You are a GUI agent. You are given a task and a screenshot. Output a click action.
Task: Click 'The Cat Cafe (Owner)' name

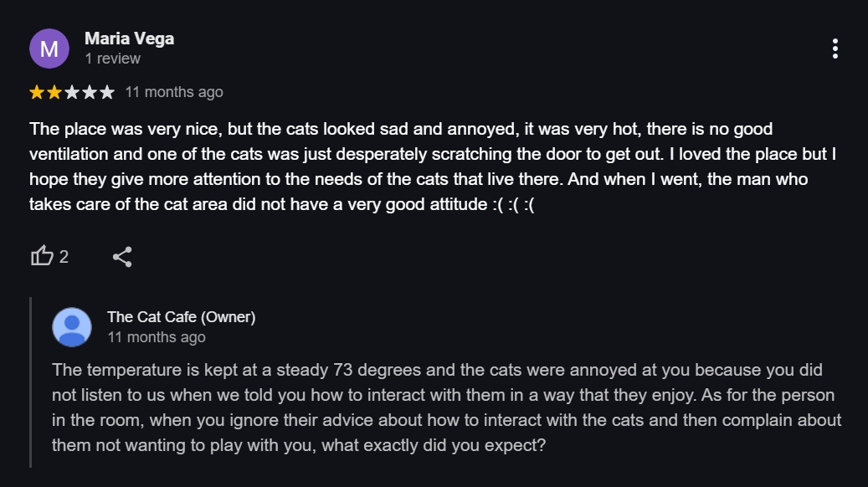point(181,317)
